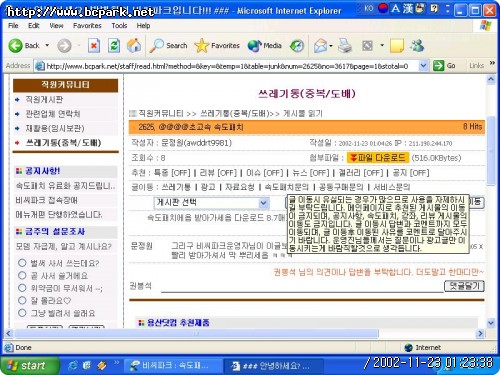Click the Mail envelope icon

click(x=320, y=46)
